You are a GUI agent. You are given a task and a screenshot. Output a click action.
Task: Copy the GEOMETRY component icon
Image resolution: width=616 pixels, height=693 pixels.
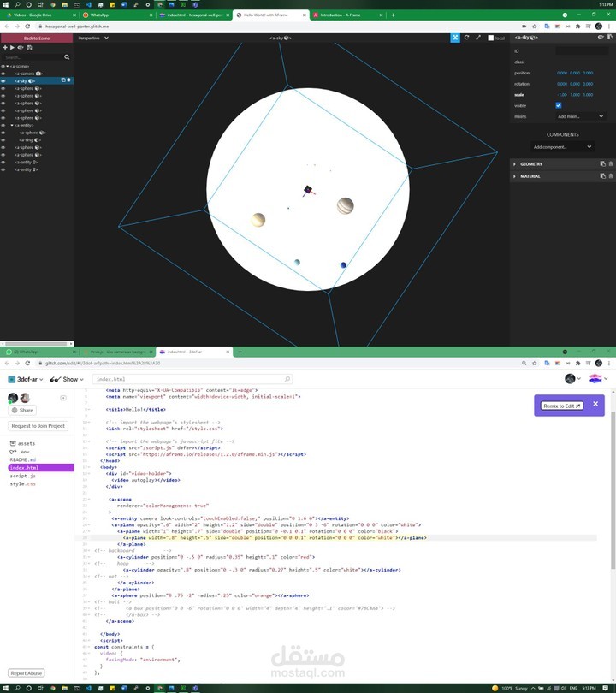coord(602,164)
